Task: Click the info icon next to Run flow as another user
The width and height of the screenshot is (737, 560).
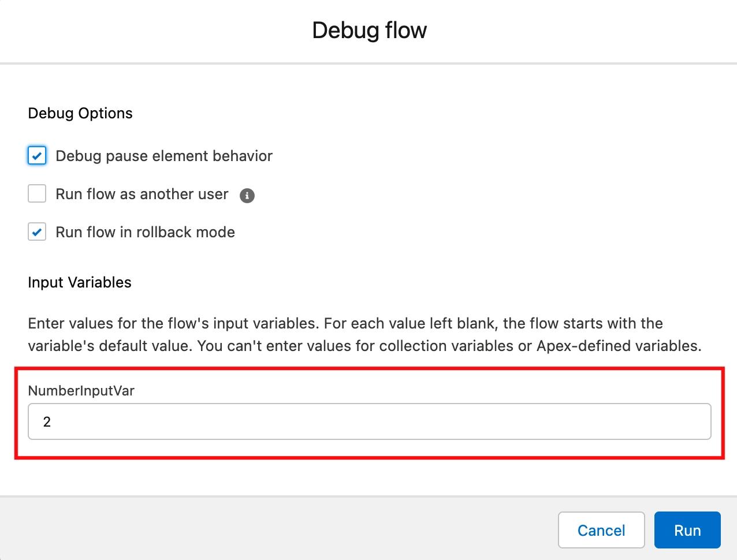Action: coord(247,196)
